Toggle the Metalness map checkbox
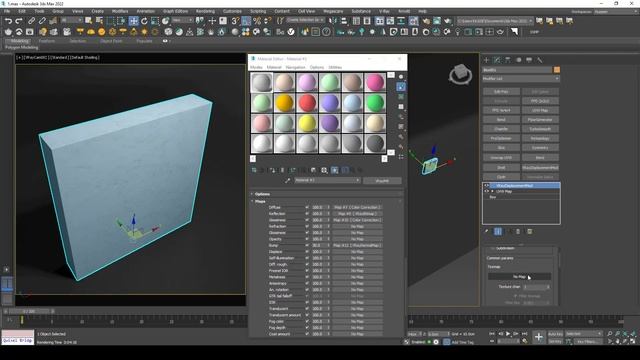 coord(307,277)
